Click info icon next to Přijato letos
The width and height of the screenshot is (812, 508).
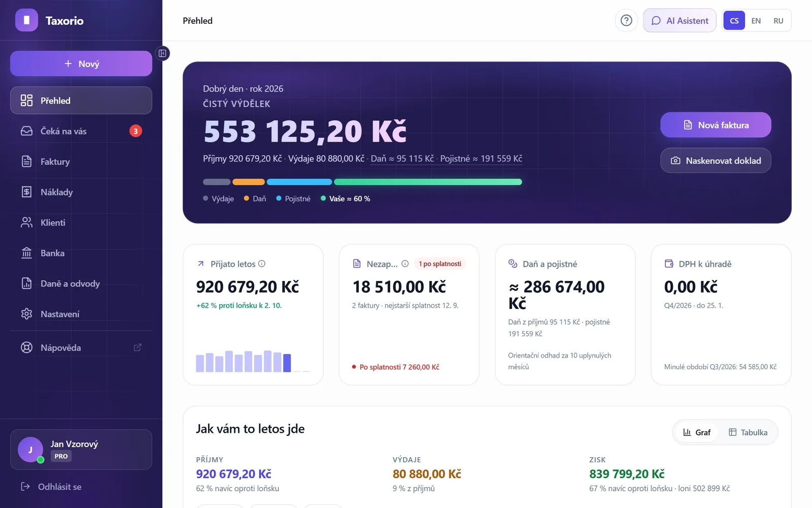click(x=262, y=264)
